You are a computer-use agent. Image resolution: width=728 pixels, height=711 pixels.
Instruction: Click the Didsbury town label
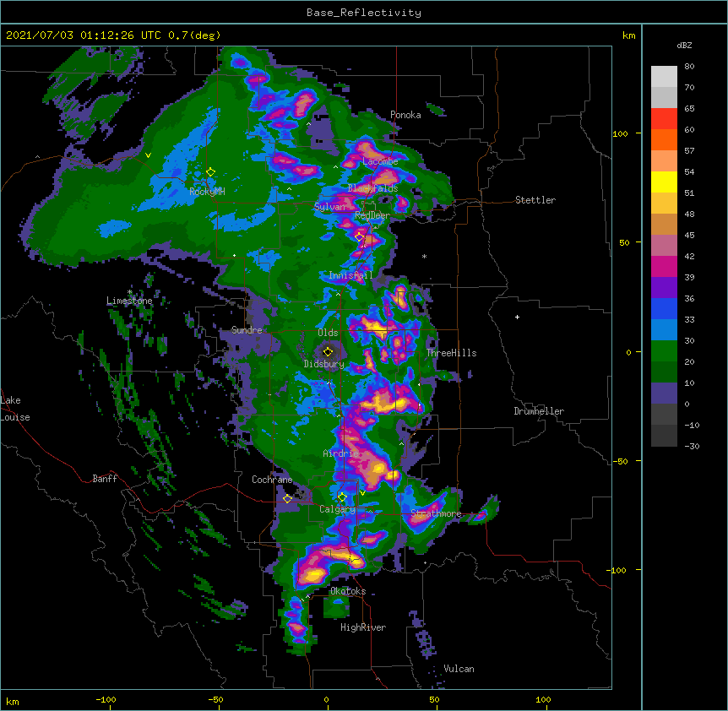[323, 364]
